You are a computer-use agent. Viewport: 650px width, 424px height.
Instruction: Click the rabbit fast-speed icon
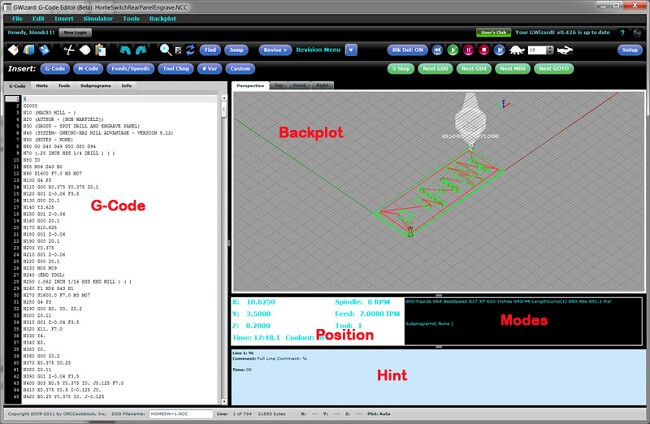point(565,50)
